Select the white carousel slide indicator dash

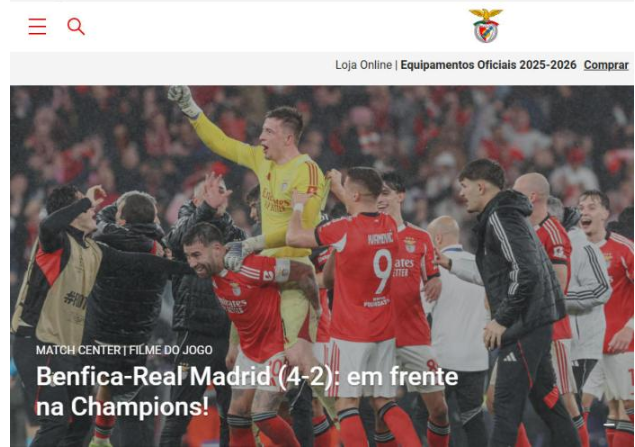pos(610,424)
